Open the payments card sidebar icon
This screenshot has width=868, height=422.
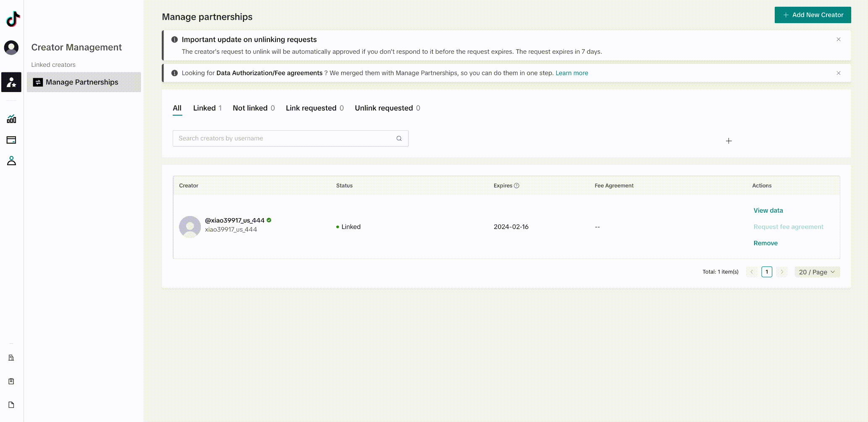[11, 140]
